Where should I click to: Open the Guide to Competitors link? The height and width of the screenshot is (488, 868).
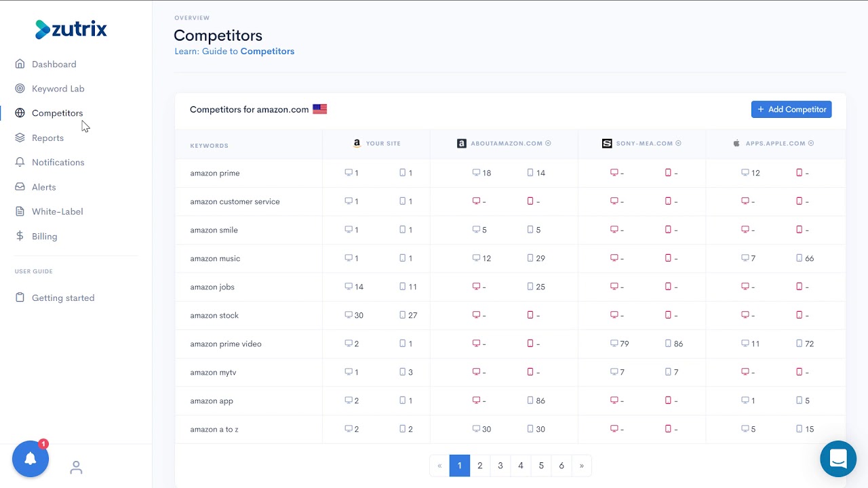pos(235,52)
